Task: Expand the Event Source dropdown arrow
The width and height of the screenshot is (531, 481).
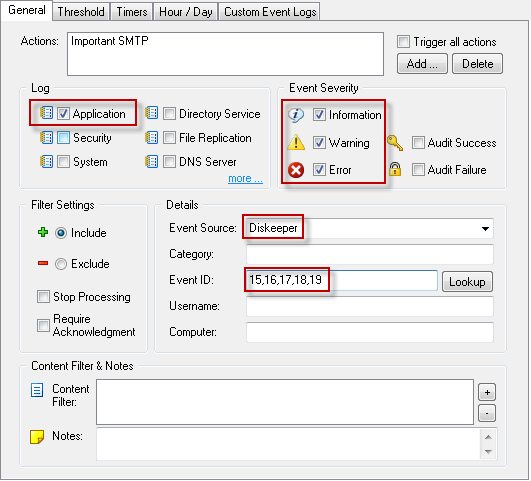Action: (x=485, y=229)
